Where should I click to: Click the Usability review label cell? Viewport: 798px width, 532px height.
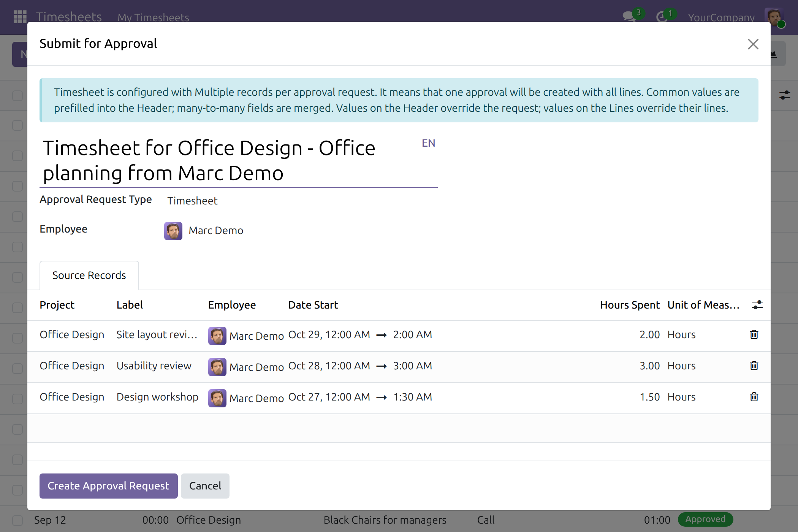[x=154, y=366]
